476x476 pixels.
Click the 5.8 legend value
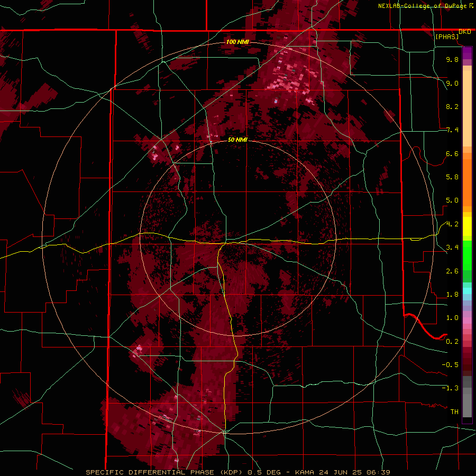[x=452, y=177]
